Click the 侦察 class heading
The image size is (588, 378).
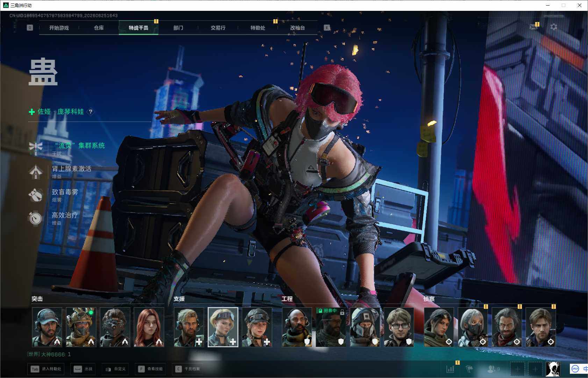click(429, 299)
